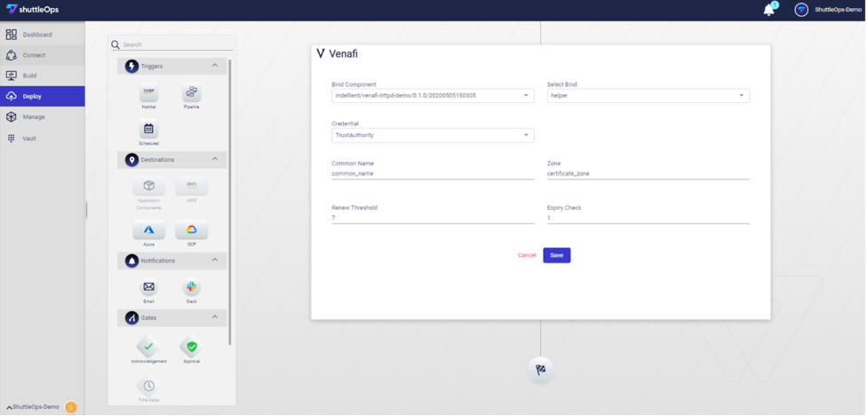Image resolution: width=868 pixels, height=416 pixels.
Task: Select the Approval gate icon
Action: (192, 346)
